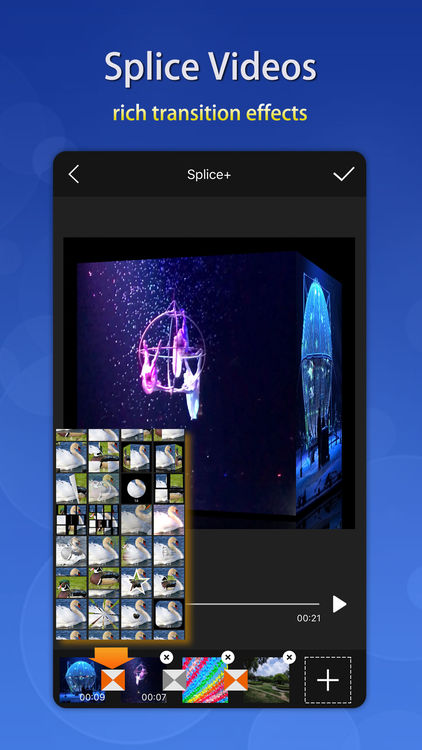
Task: Click the 00:21 total duration label
Action: coord(309,618)
